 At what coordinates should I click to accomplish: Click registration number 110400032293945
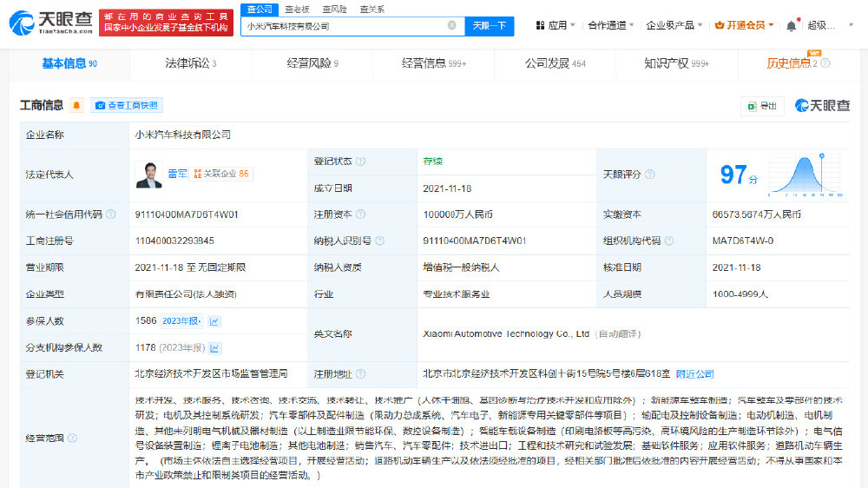point(174,241)
